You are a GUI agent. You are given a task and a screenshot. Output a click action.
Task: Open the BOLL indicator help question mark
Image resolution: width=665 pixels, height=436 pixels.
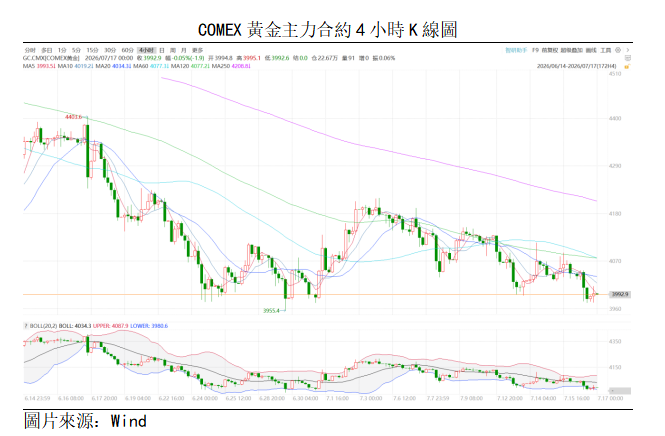point(25,326)
